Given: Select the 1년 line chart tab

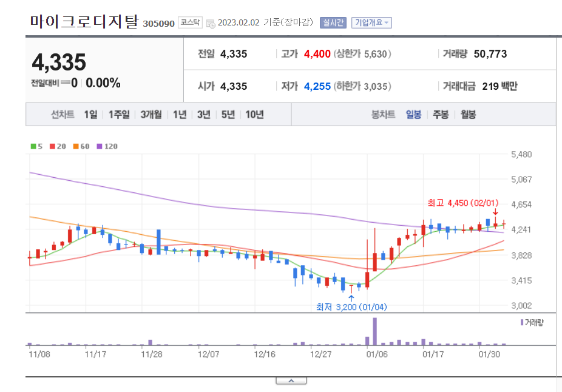Looking at the screenshot, I should 180,115.
